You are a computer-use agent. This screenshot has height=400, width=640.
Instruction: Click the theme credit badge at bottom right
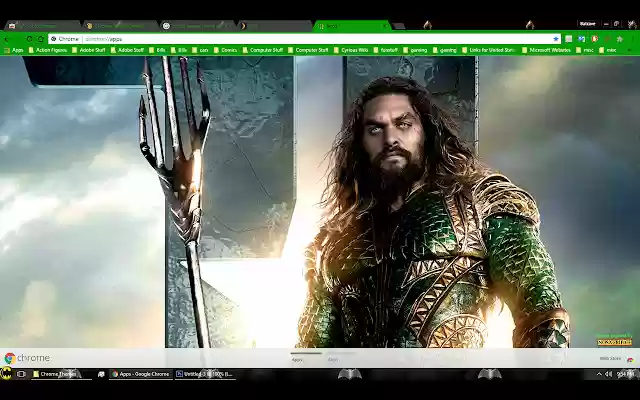pyautogui.click(x=614, y=340)
